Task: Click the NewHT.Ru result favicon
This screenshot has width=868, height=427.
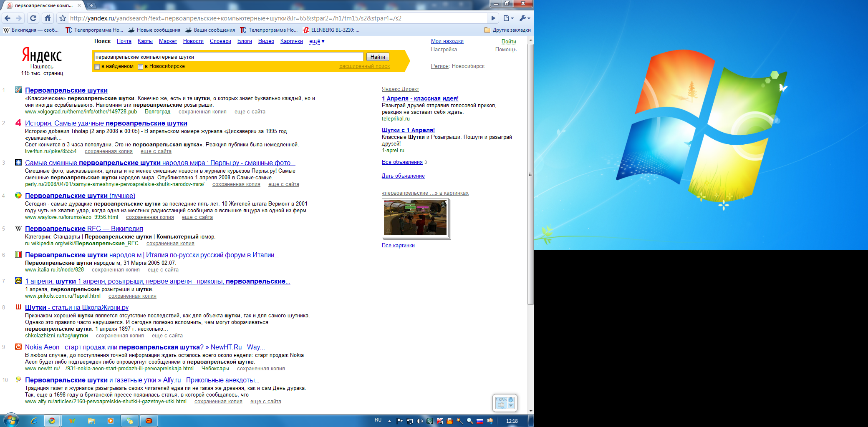Action: tap(18, 347)
